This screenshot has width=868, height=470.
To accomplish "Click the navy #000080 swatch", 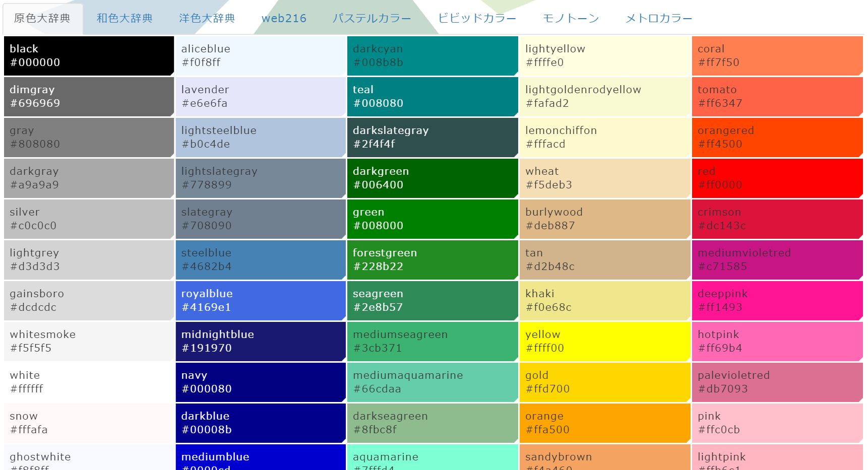I will (x=260, y=382).
